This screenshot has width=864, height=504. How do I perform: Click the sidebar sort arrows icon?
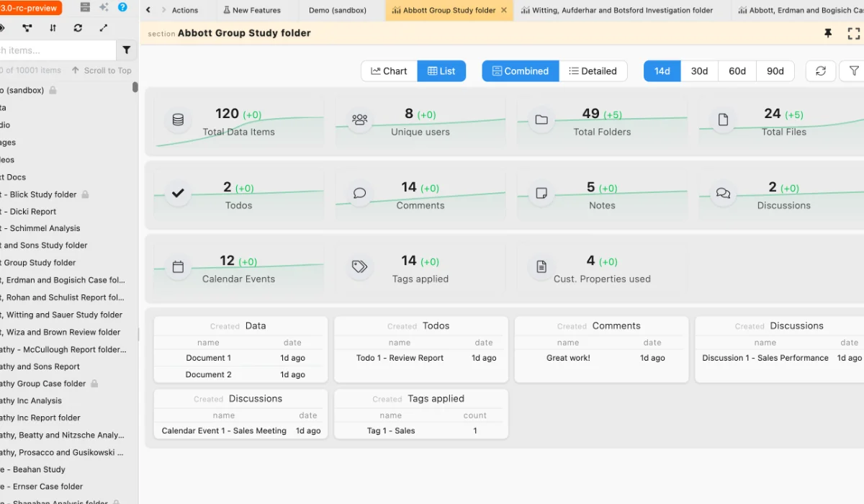[53, 28]
